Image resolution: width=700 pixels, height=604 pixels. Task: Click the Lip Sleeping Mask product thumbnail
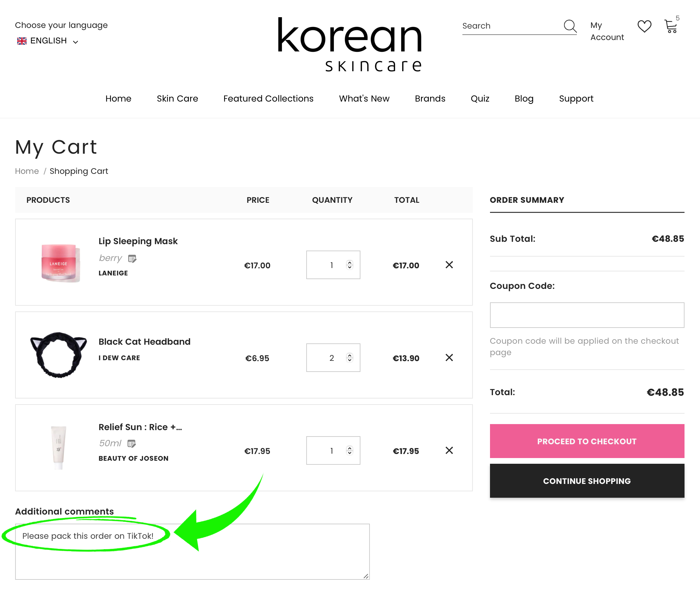(61, 263)
